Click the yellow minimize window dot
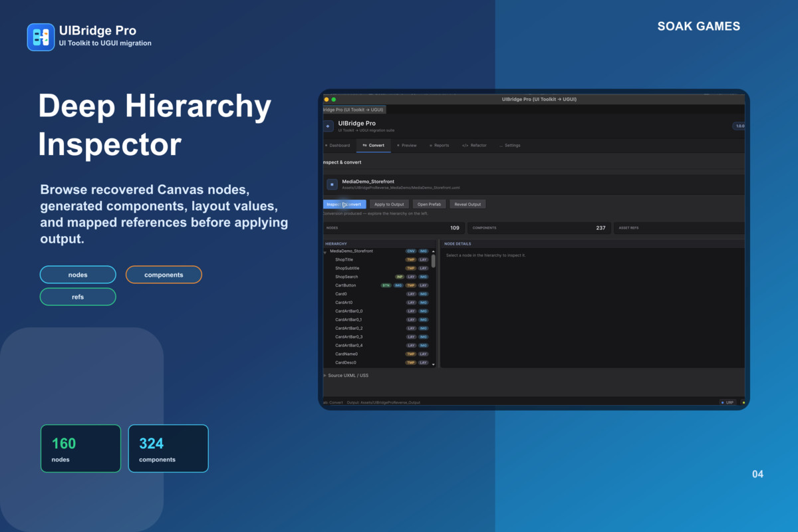 [327, 99]
